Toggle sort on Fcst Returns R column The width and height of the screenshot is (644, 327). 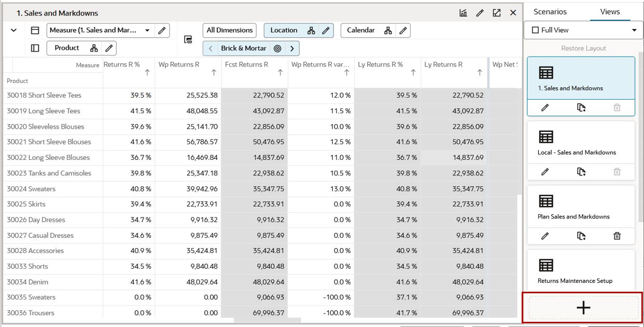click(x=280, y=73)
